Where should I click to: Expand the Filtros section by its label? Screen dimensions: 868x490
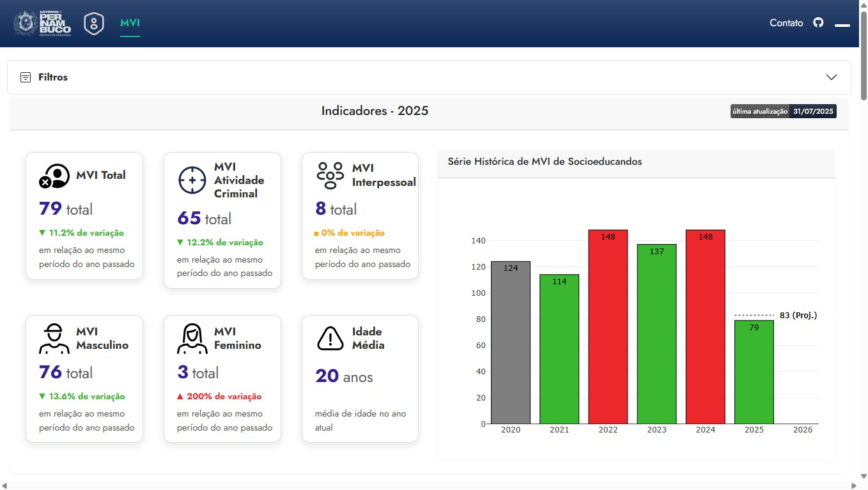pos(53,77)
